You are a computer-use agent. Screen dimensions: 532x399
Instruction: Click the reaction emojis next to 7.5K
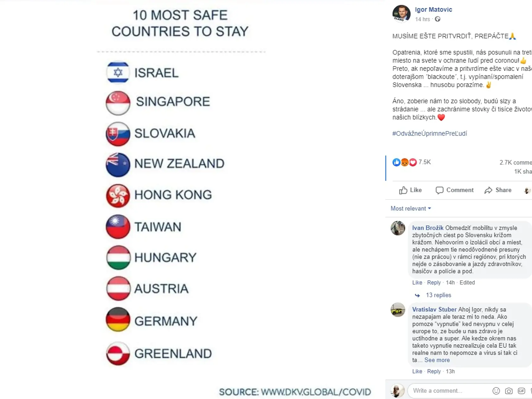[404, 162]
